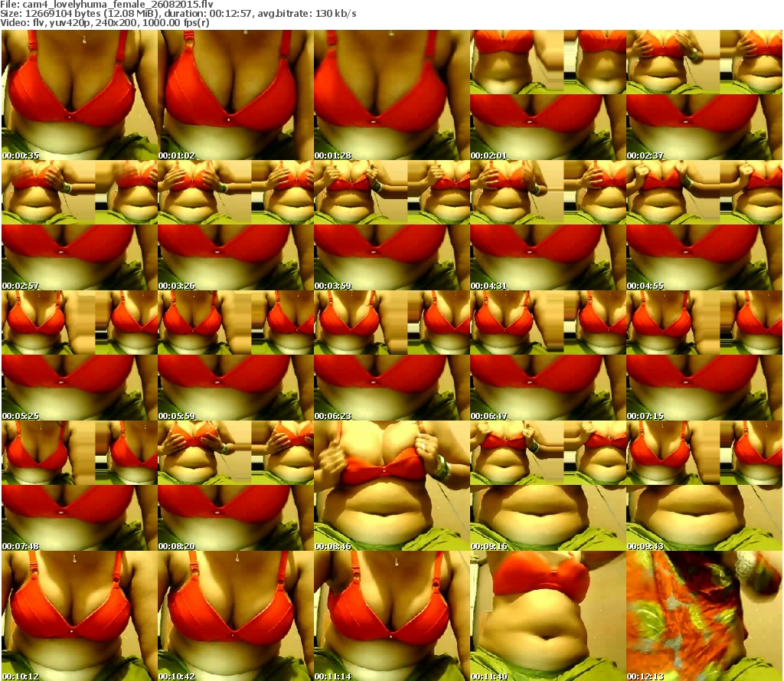This screenshot has width=784, height=681.
Task: Choose the thumbnail stamped 00:02:37
Action: [704, 95]
